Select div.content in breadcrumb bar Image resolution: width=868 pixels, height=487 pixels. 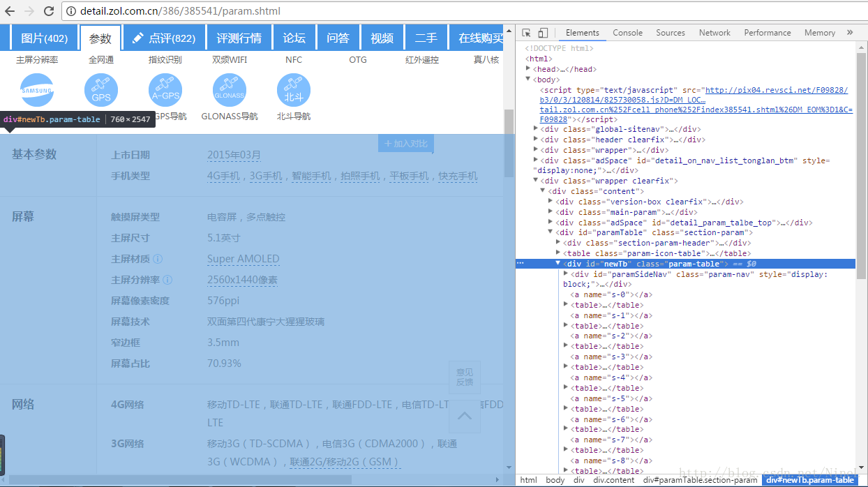point(613,480)
